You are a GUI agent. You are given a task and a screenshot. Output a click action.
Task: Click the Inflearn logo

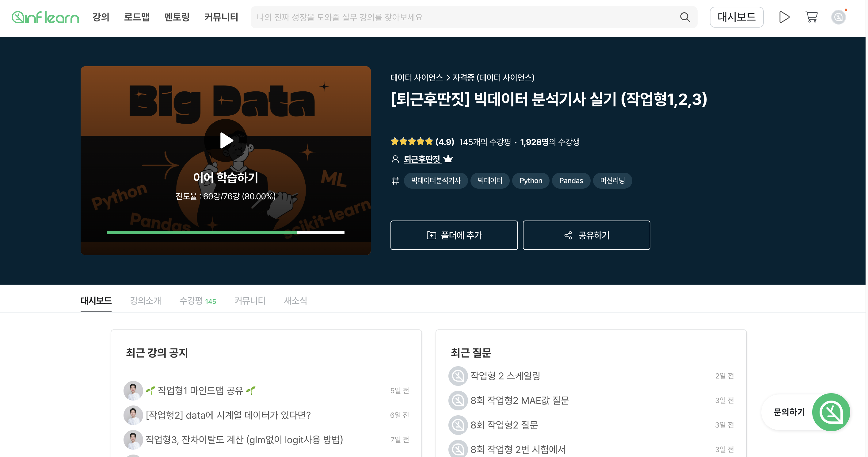click(x=45, y=17)
